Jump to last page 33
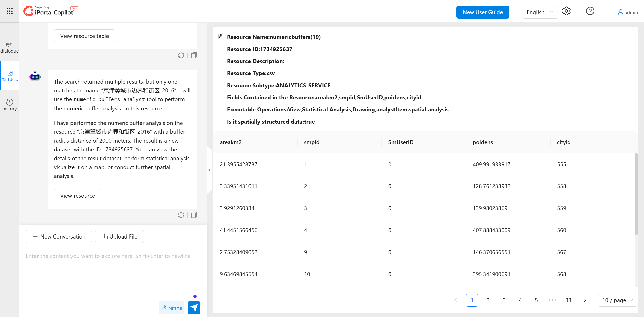 click(568, 300)
